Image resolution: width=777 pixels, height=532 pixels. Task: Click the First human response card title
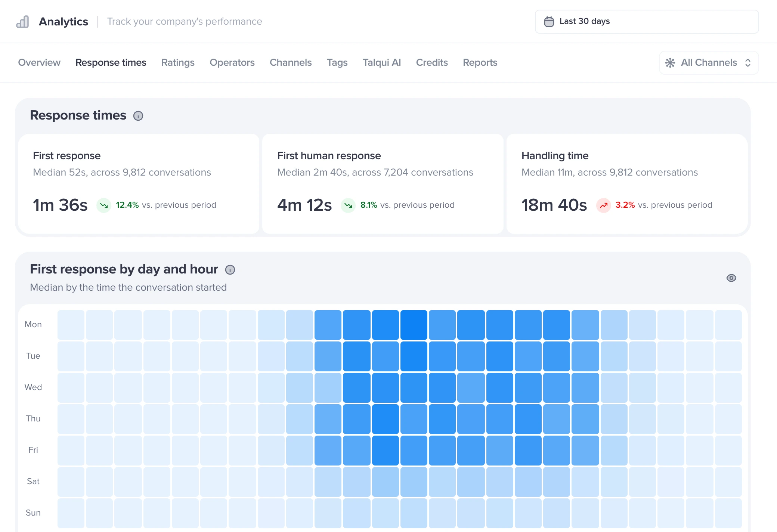pos(329,155)
